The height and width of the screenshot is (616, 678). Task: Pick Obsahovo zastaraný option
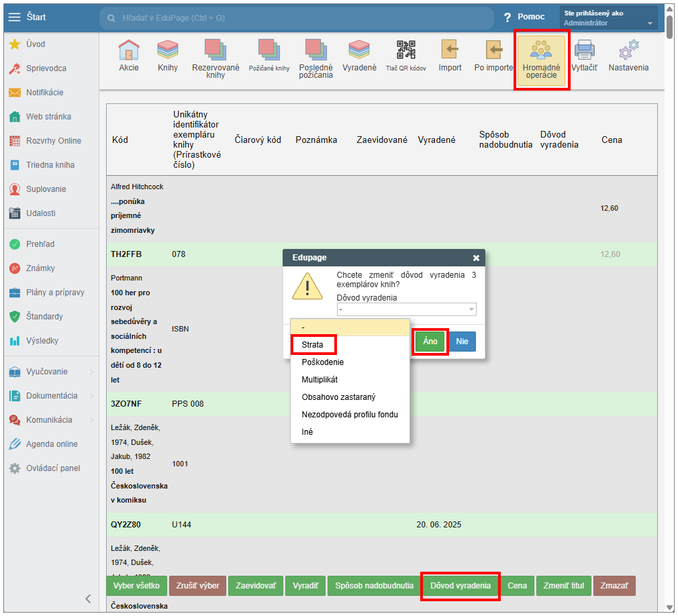click(338, 397)
